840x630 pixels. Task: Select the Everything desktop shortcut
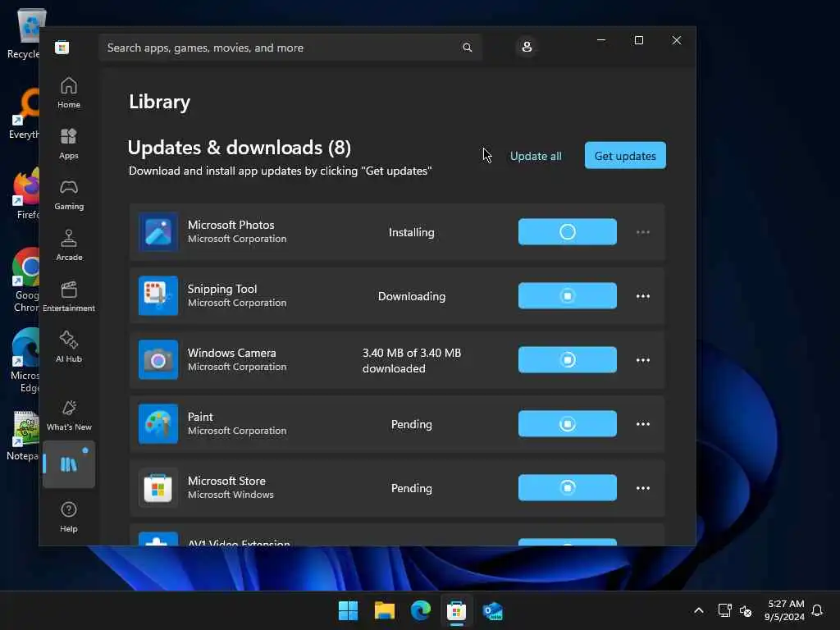[x=25, y=113]
